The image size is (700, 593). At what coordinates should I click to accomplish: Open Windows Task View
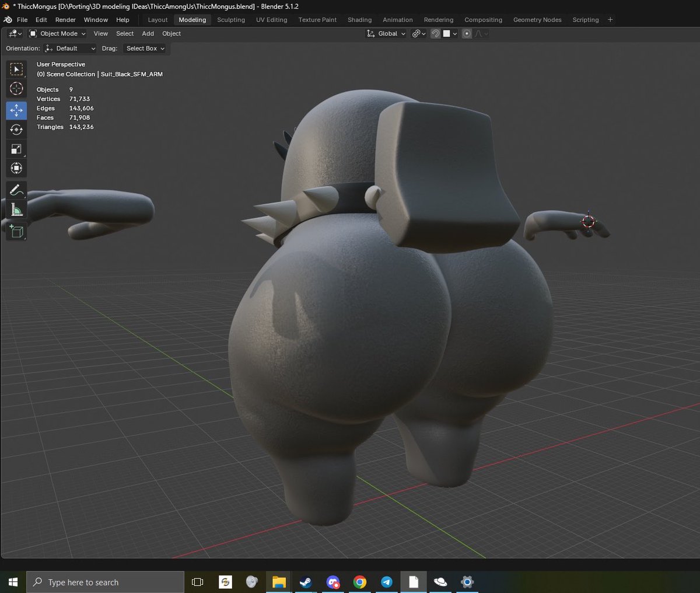pyautogui.click(x=198, y=582)
